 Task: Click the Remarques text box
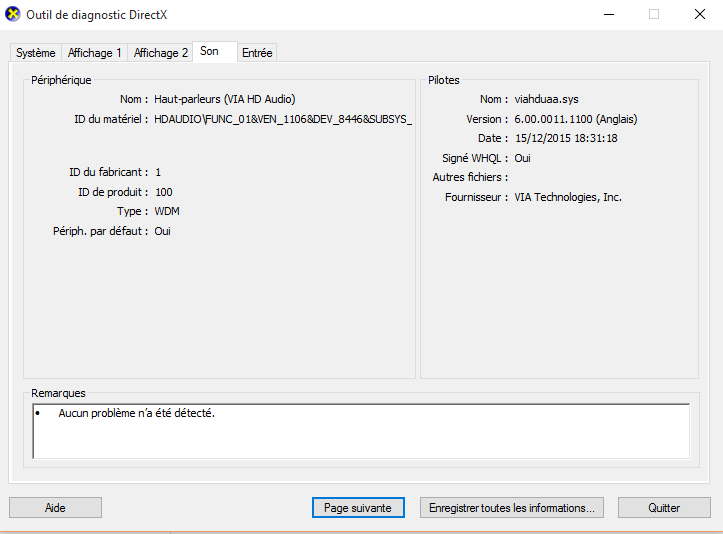coord(361,431)
